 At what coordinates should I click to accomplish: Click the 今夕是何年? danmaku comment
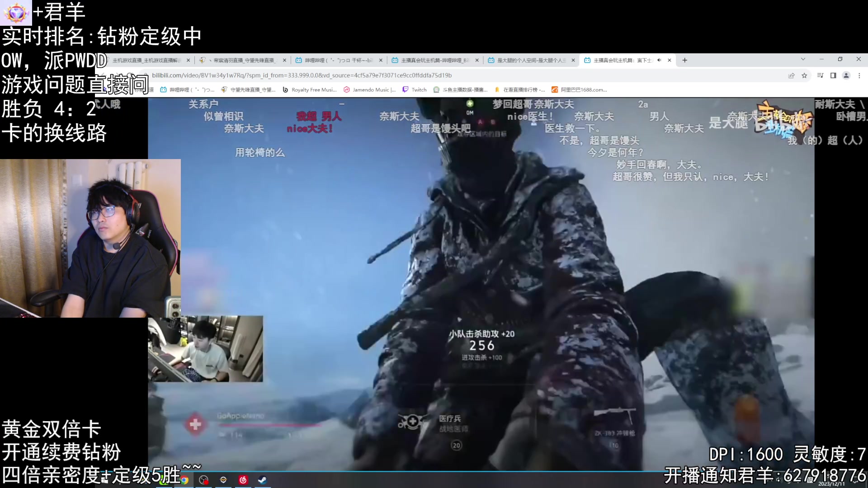(x=615, y=153)
